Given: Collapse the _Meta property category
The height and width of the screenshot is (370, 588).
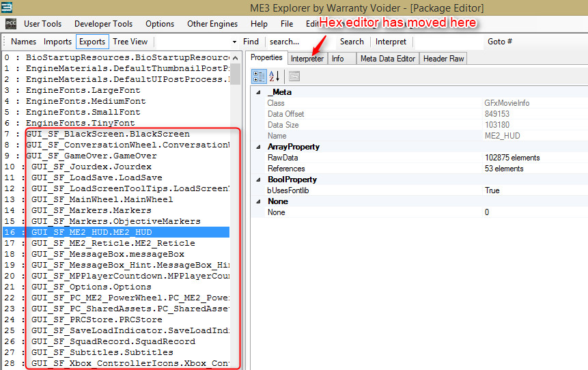Looking at the screenshot, I should [x=258, y=92].
